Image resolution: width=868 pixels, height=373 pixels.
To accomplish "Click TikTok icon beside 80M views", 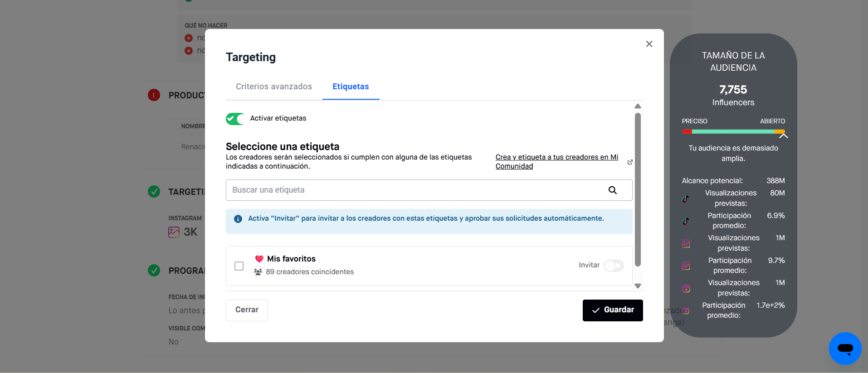I will tap(686, 199).
